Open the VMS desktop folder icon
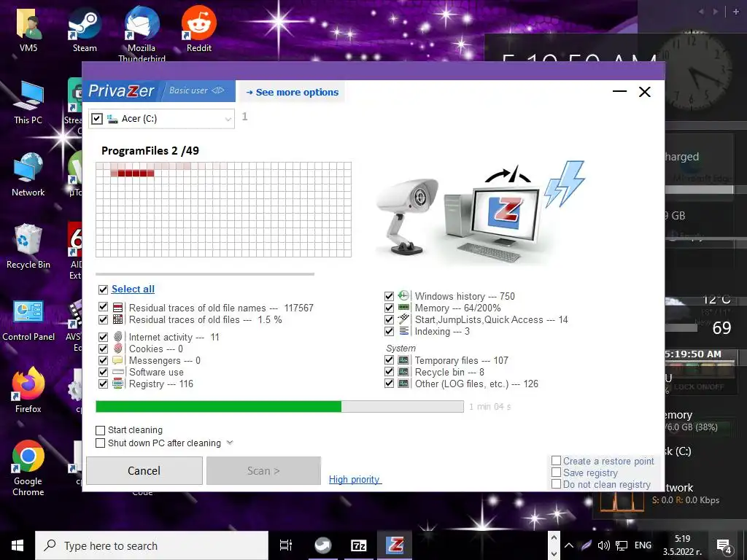The image size is (747, 560). point(28,29)
